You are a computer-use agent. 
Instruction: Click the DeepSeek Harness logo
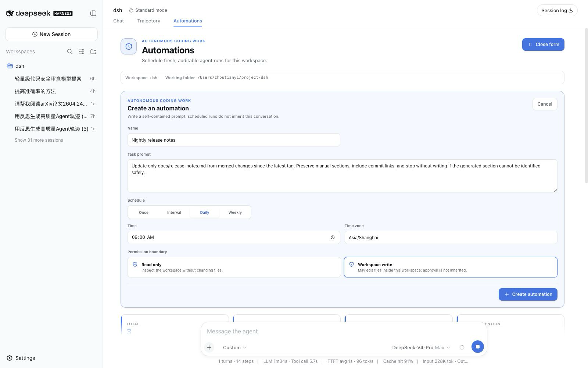39,13
